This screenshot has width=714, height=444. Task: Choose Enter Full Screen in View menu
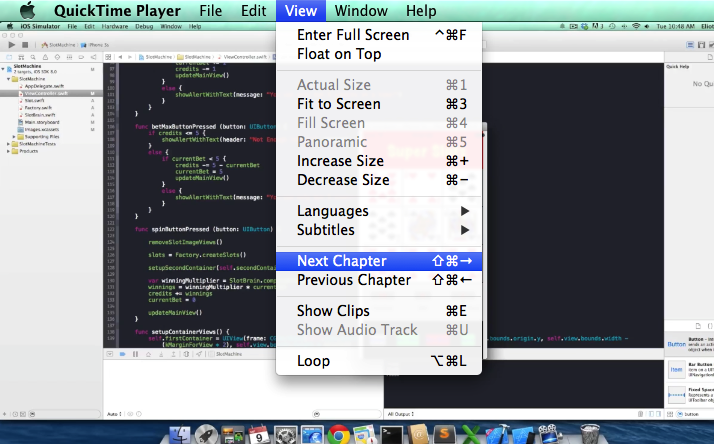(x=379, y=35)
